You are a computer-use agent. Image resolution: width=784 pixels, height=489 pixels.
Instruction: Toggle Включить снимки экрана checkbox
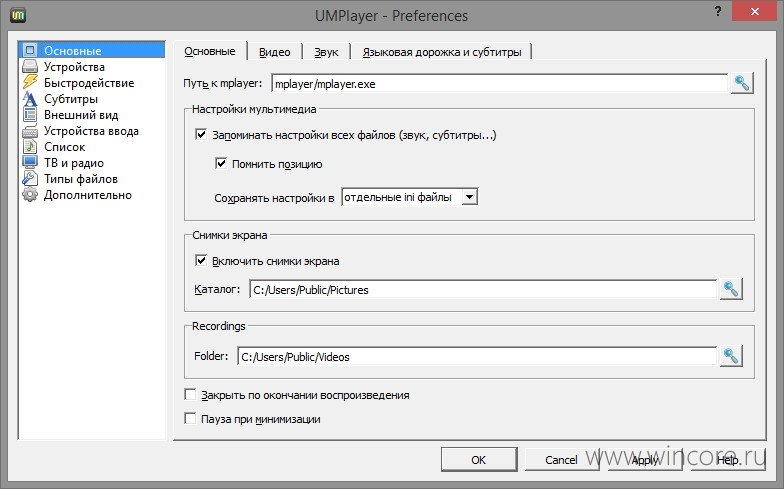pyautogui.click(x=200, y=260)
